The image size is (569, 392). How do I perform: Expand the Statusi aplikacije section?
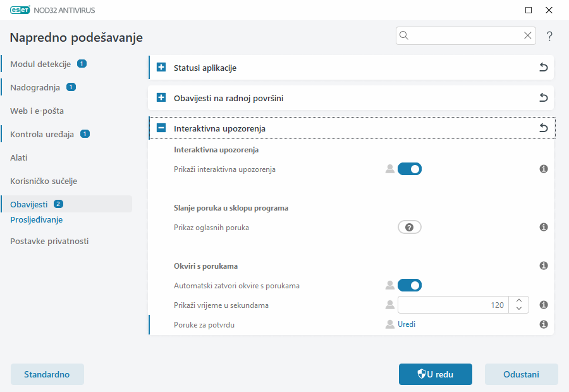161,68
